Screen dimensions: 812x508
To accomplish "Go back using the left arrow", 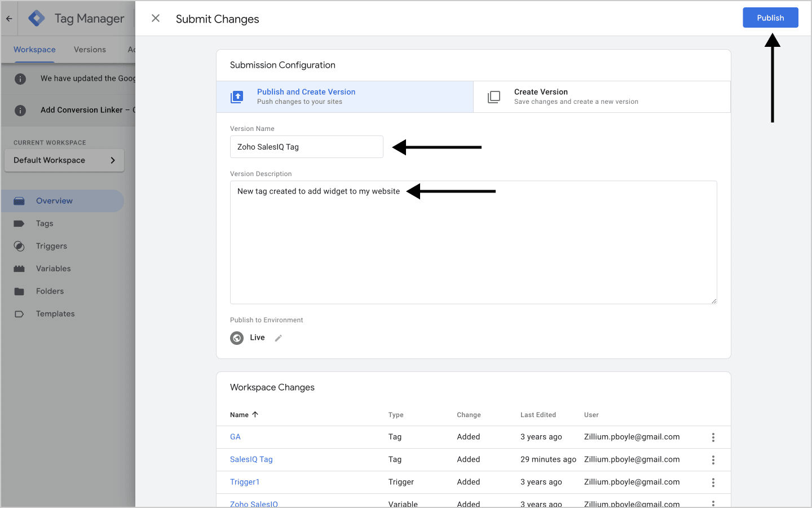I will 9,19.
